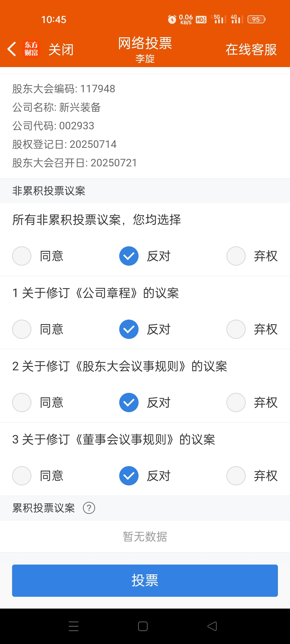Tap the 东方财富 app logo icon
The width and height of the screenshot is (290, 644).
pos(31,49)
